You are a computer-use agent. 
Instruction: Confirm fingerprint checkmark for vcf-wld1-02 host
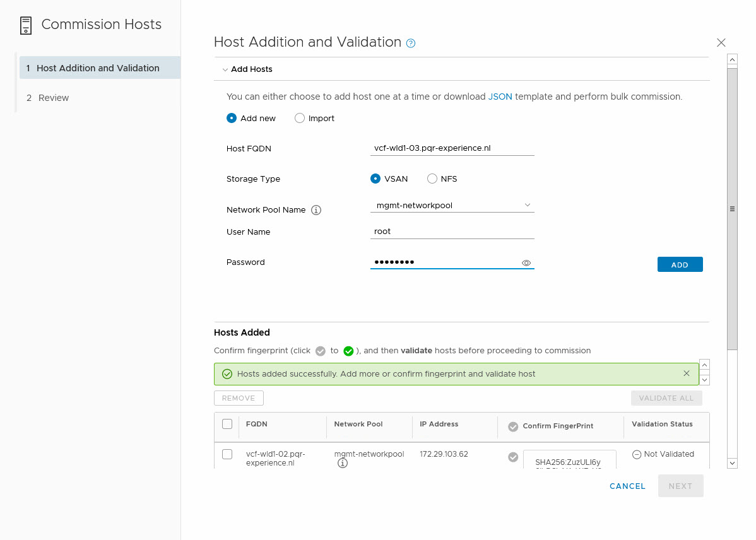coord(513,457)
